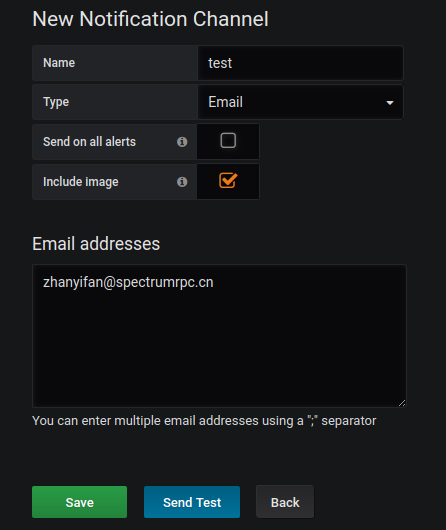Viewport: 446px width, 530px height.
Task: Click the Type dropdown caret arrow
Action: pyautogui.click(x=390, y=102)
